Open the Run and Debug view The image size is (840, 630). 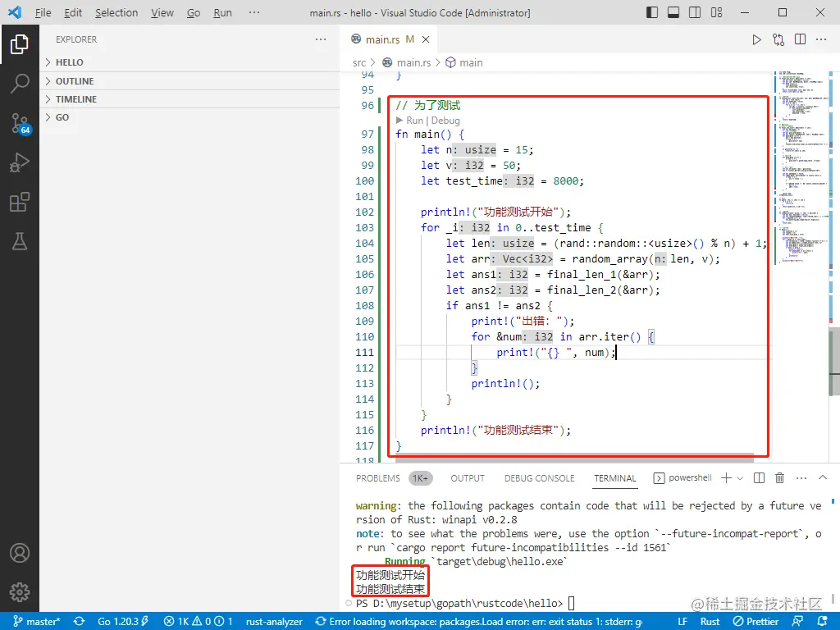click(x=20, y=162)
